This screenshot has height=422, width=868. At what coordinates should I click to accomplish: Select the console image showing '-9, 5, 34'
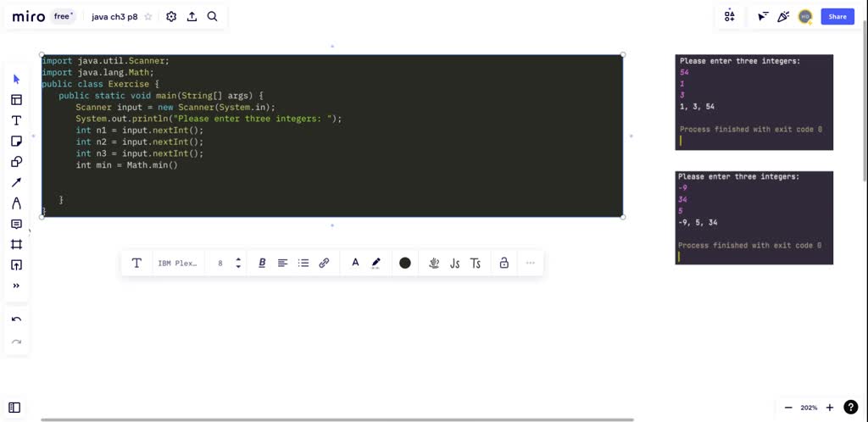(754, 218)
